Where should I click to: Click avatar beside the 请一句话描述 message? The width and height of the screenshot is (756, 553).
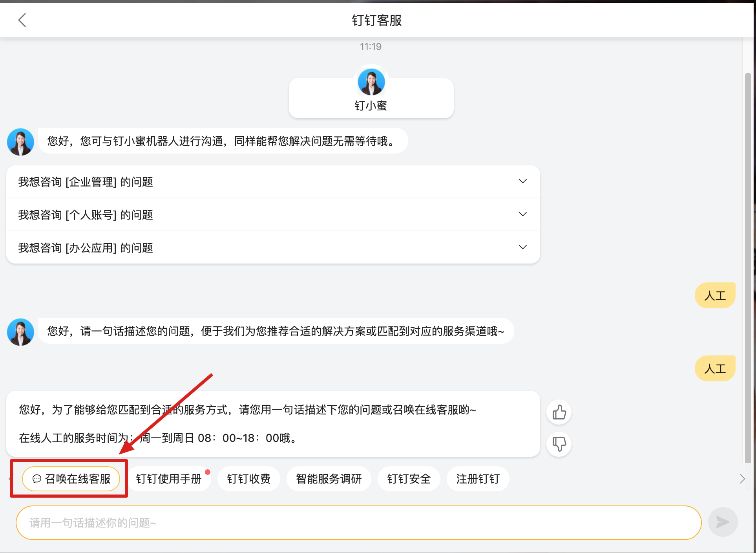[x=20, y=332]
